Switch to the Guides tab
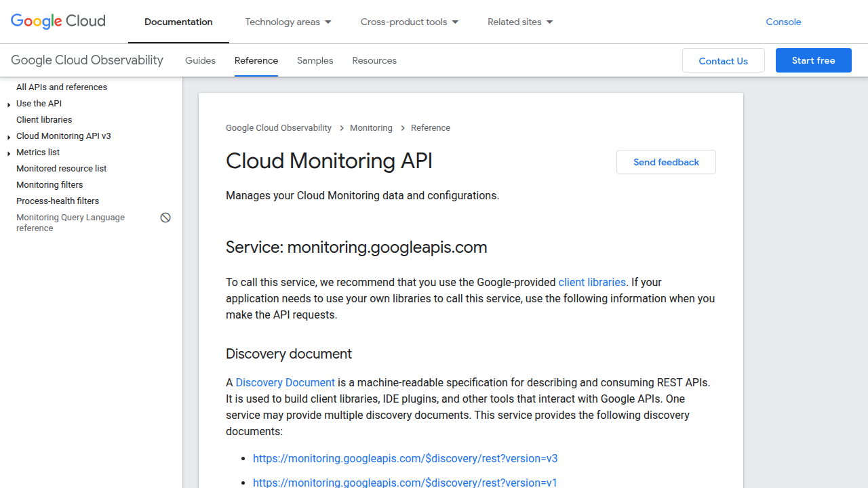868x488 pixels. pos(200,60)
